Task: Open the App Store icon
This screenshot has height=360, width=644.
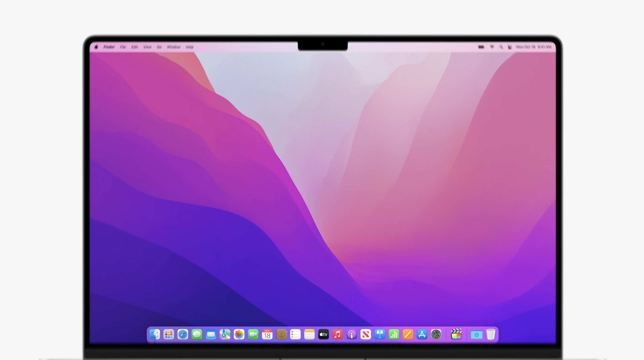Action: click(422, 334)
